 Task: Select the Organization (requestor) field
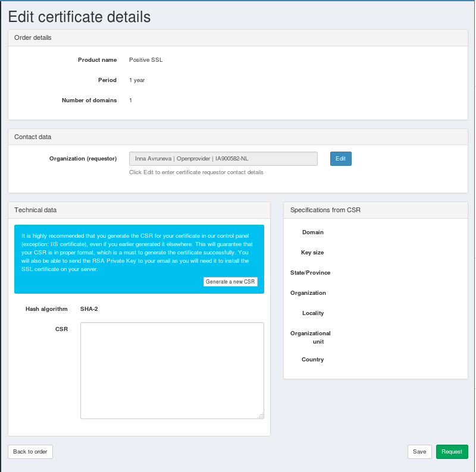(224, 159)
